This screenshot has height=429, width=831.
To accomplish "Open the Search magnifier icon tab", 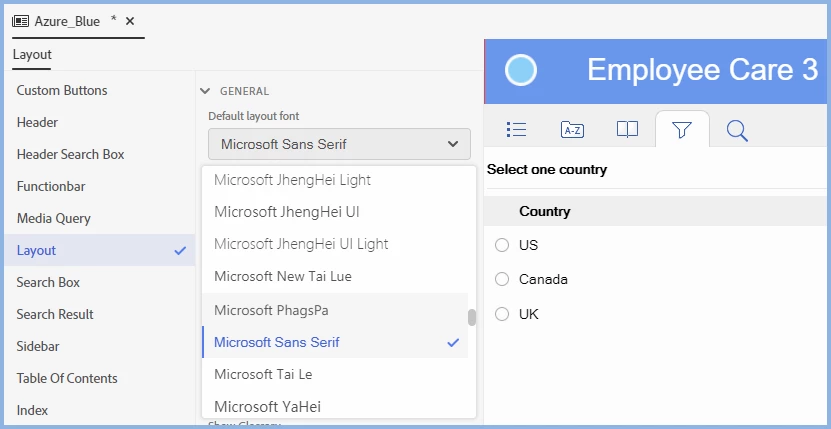I will [737, 130].
